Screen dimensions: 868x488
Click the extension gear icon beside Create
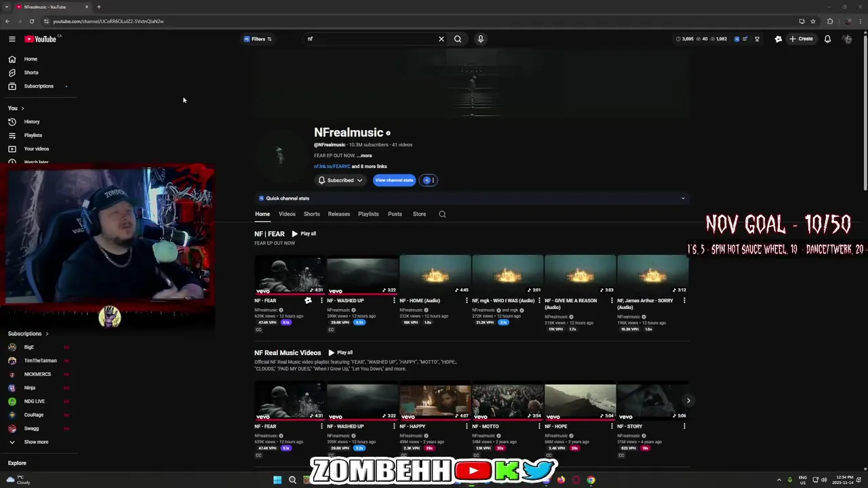coord(778,39)
